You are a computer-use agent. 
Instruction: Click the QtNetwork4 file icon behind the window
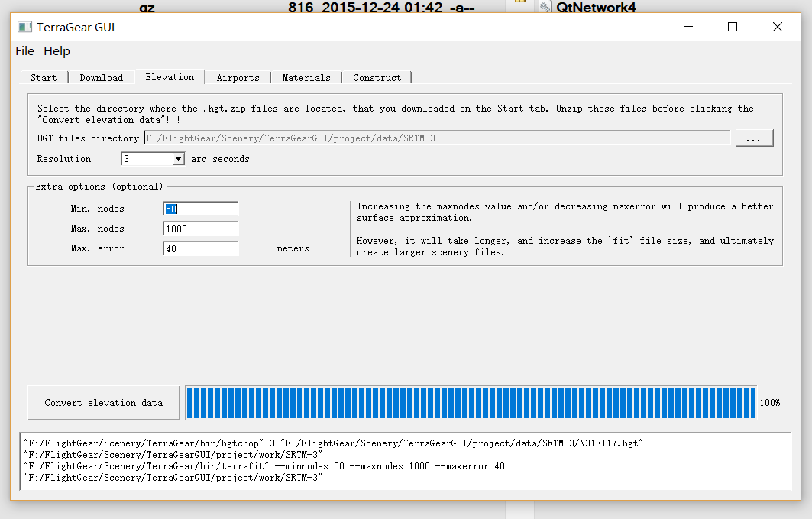pos(545,7)
